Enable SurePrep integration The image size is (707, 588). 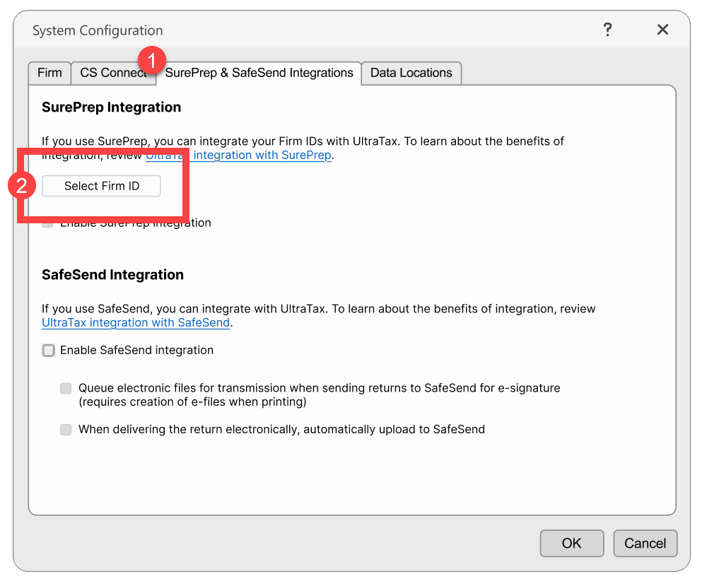(47, 223)
